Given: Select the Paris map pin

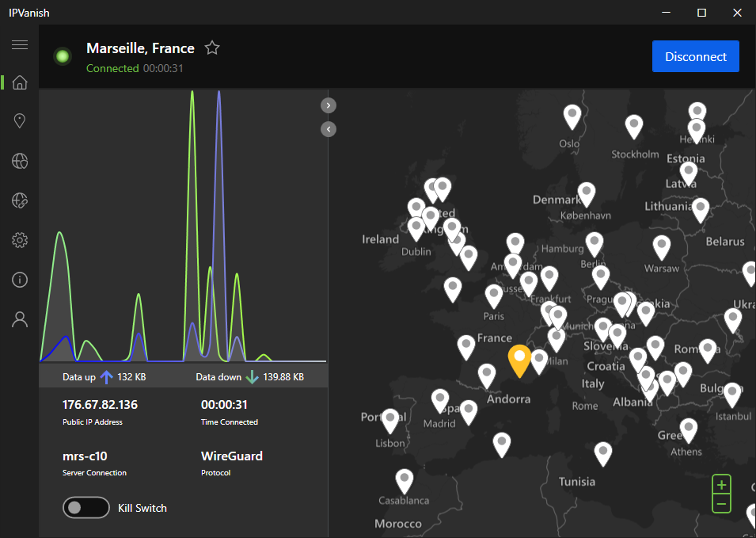Looking at the screenshot, I should [493, 296].
